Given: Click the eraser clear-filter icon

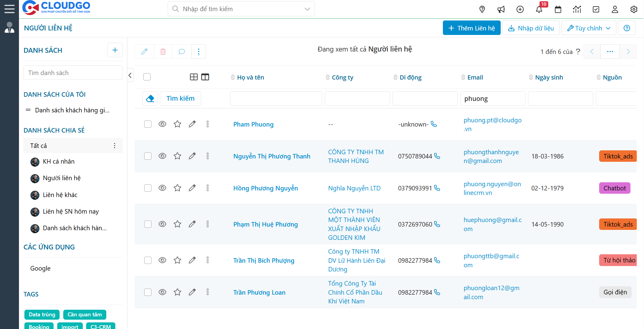Looking at the screenshot, I should point(150,99).
